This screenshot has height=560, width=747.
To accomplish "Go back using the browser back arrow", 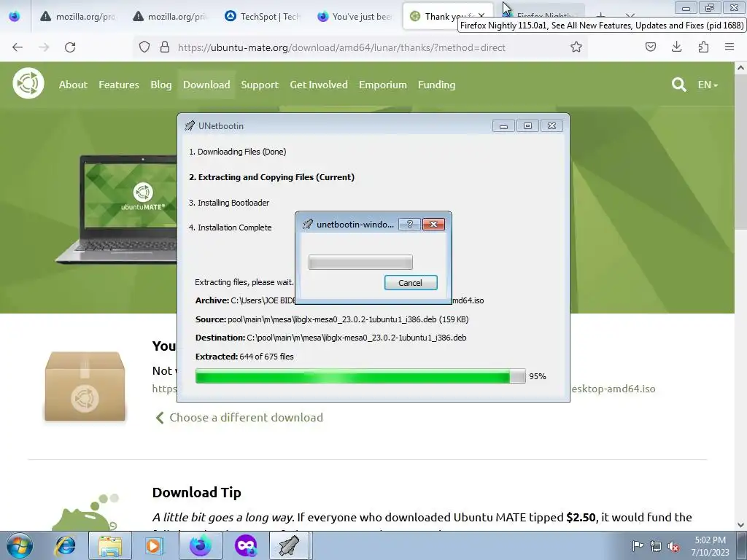I will click(x=18, y=47).
